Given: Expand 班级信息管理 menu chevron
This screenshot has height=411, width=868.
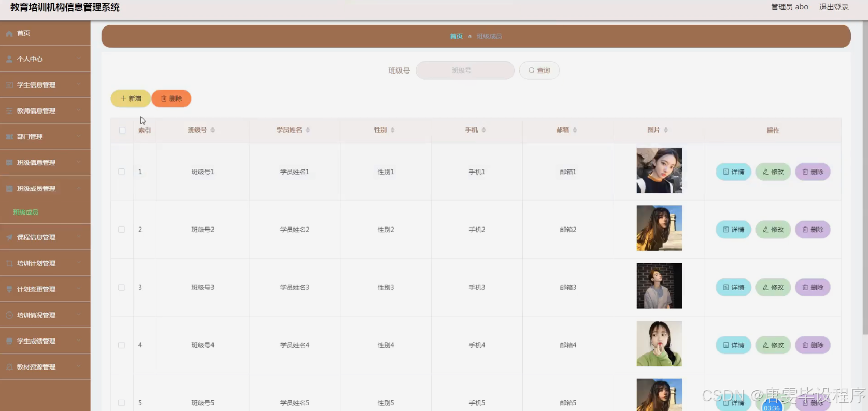Looking at the screenshot, I should tap(79, 162).
